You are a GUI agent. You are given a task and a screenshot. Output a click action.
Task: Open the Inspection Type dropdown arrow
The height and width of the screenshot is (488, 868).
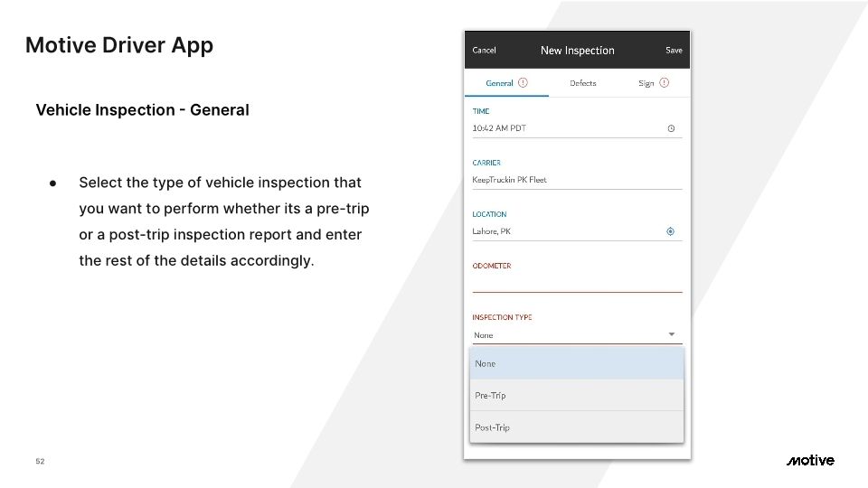(672, 334)
